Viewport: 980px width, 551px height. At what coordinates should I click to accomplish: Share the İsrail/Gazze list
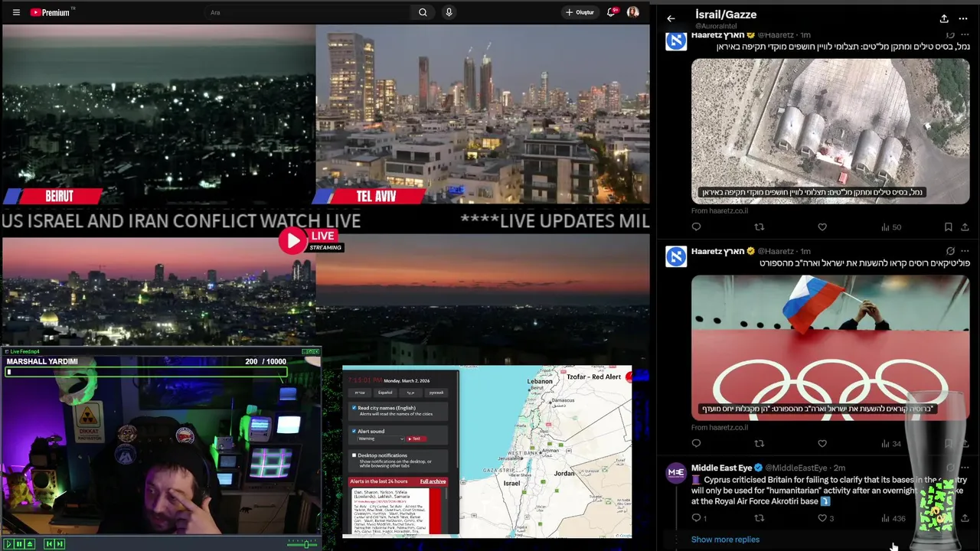click(944, 18)
